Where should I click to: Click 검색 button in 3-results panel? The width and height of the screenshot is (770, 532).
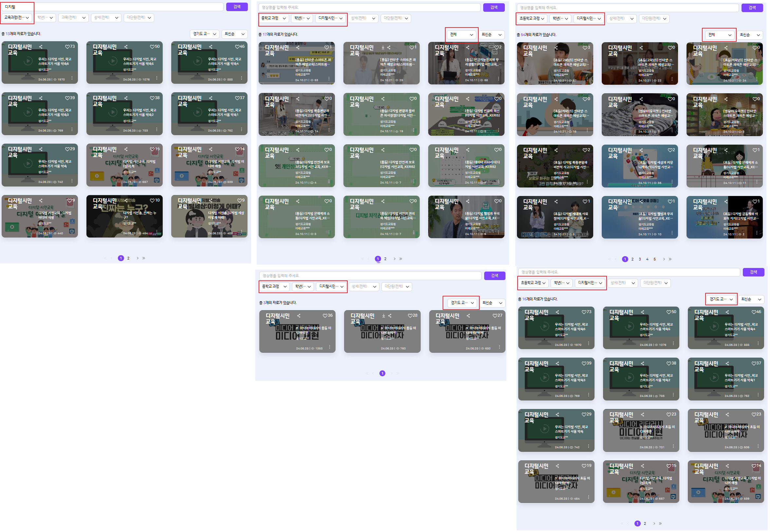tap(495, 276)
